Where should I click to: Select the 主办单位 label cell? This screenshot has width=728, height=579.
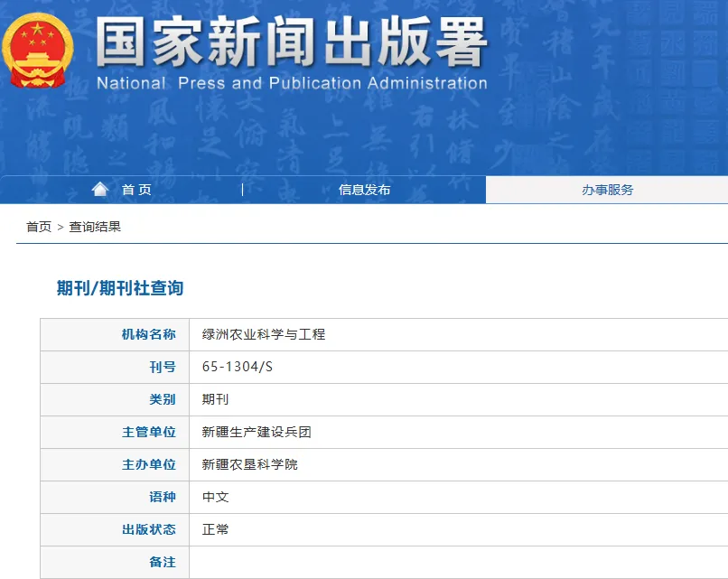115,465
